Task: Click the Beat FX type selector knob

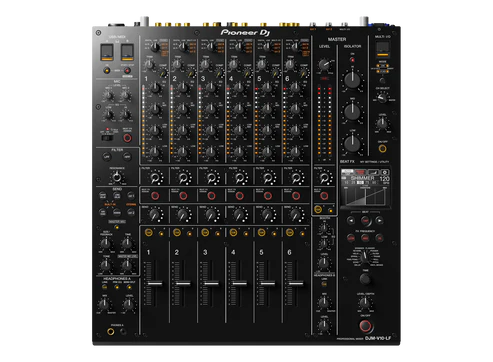Action: coord(365,257)
